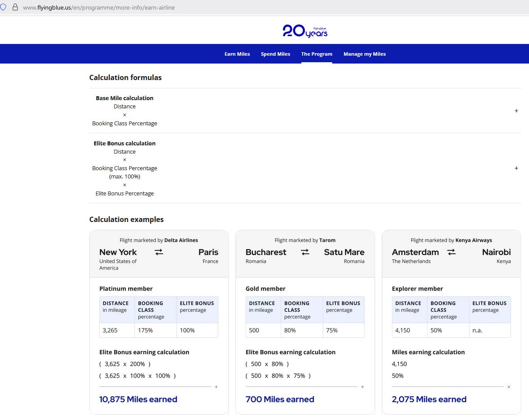Expand calculation details in Delta Airlines card
This screenshot has width=529, height=420.
[x=216, y=387]
